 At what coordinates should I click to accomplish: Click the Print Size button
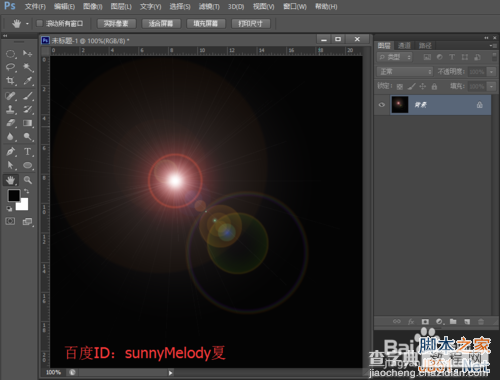pyautogui.click(x=250, y=24)
